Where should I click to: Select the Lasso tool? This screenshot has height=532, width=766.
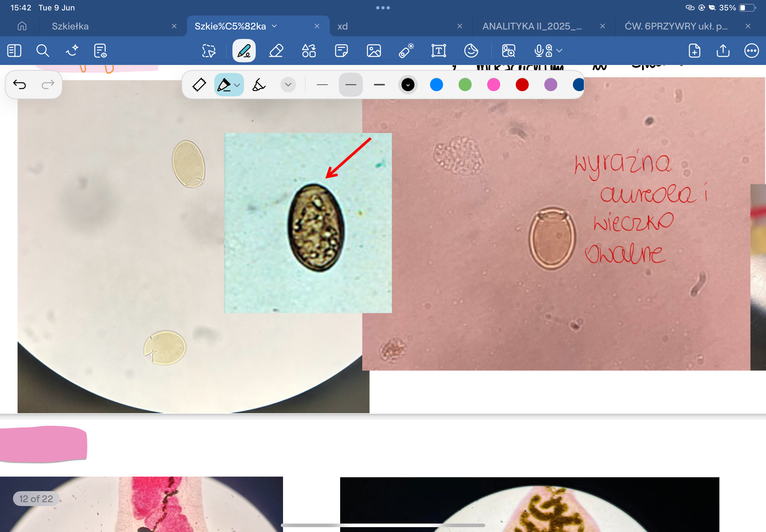(209, 51)
